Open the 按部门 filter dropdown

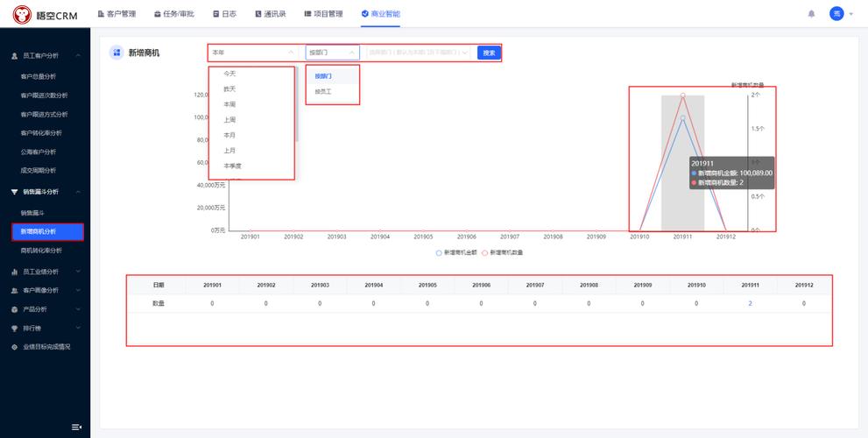tap(331, 53)
